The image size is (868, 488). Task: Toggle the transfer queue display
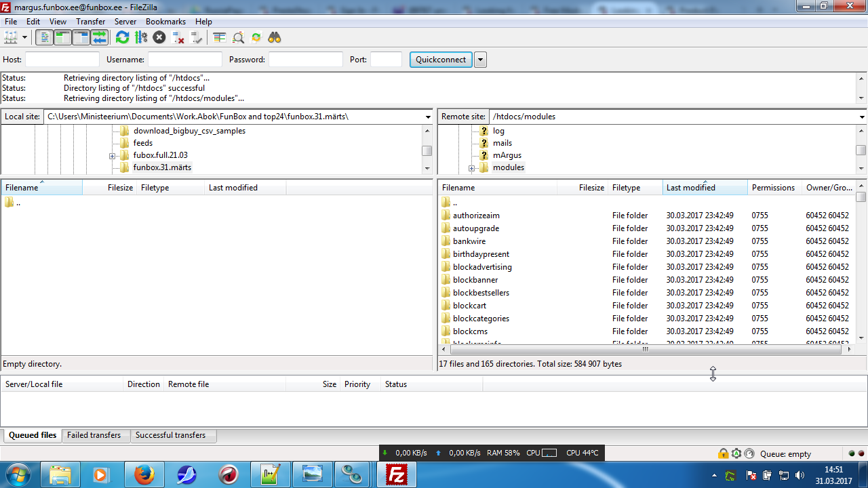(99, 37)
